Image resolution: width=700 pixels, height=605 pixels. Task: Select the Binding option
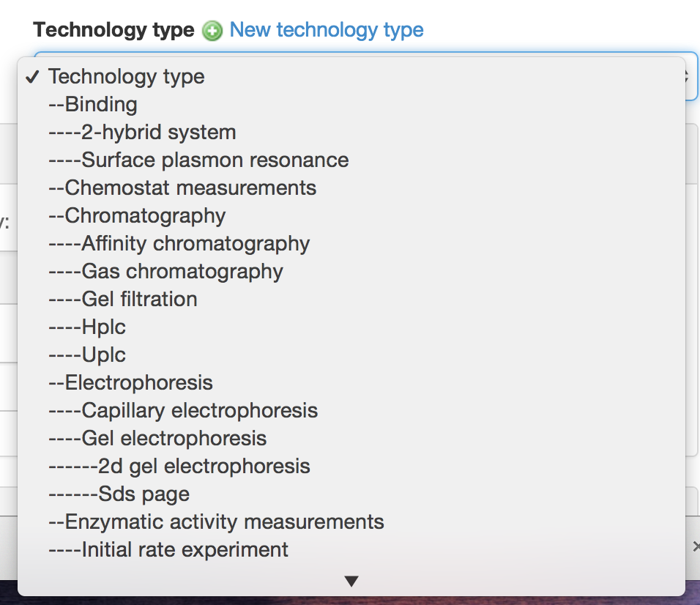click(92, 104)
